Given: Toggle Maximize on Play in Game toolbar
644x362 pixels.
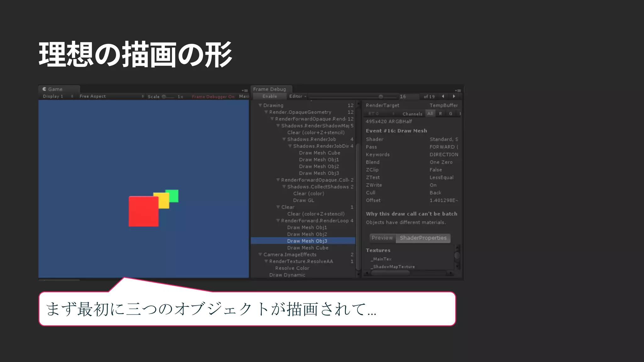Looking at the screenshot, I should point(244,96).
